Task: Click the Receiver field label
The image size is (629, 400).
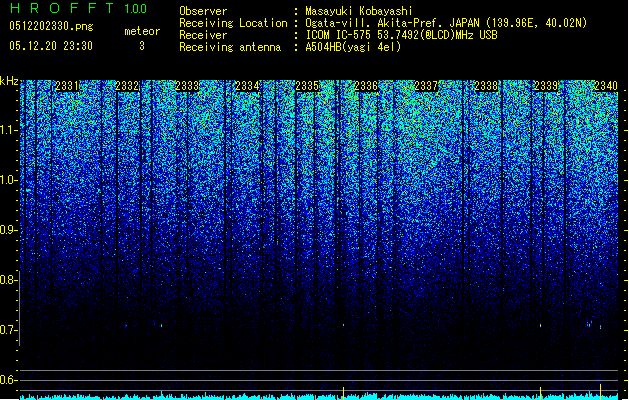Action: point(203,35)
